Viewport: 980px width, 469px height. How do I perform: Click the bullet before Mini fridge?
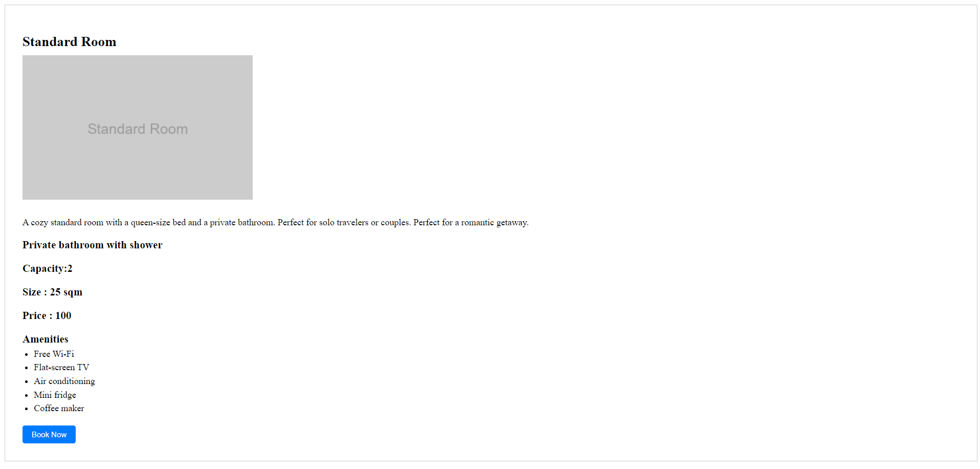(x=26, y=395)
